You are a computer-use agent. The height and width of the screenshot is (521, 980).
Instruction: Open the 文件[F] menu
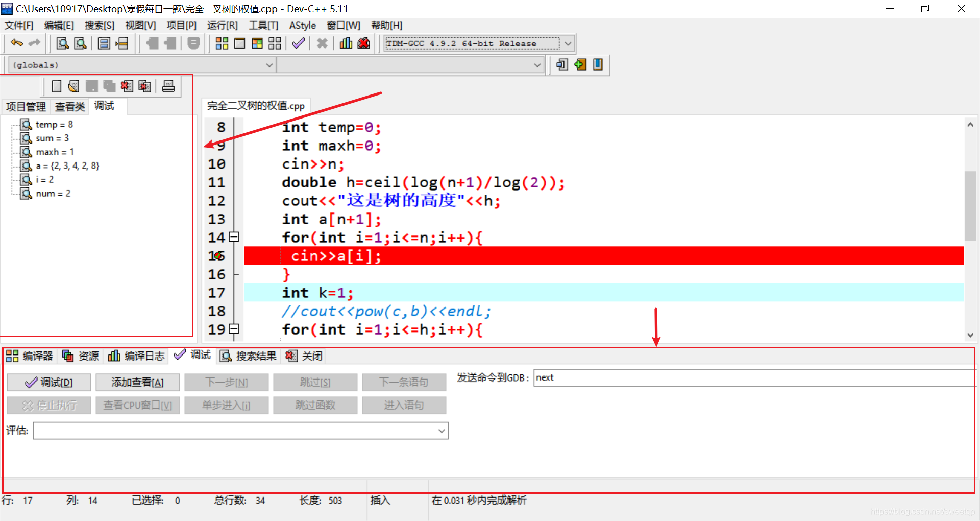click(x=19, y=25)
